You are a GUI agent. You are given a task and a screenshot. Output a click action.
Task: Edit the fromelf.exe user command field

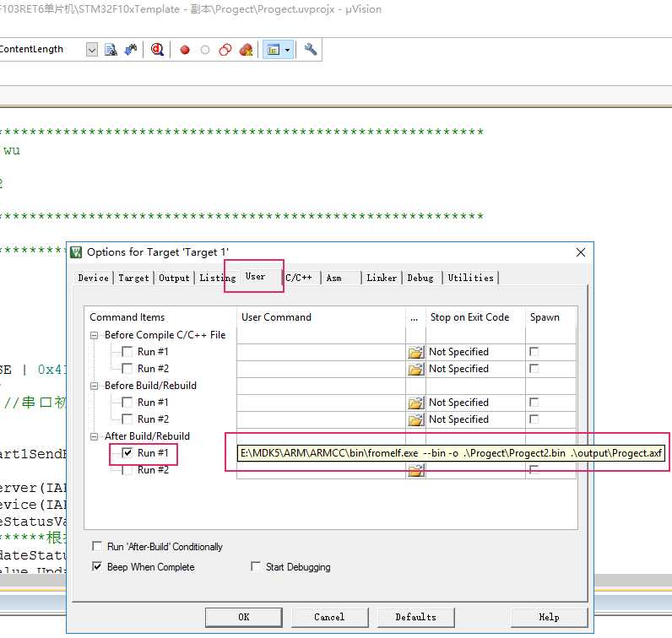pyautogui.click(x=451, y=453)
